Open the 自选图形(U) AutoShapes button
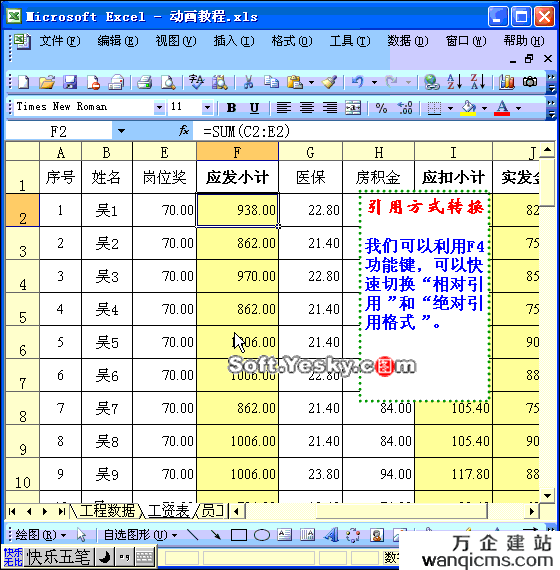 pyautogui.click(x=140, y=535)
